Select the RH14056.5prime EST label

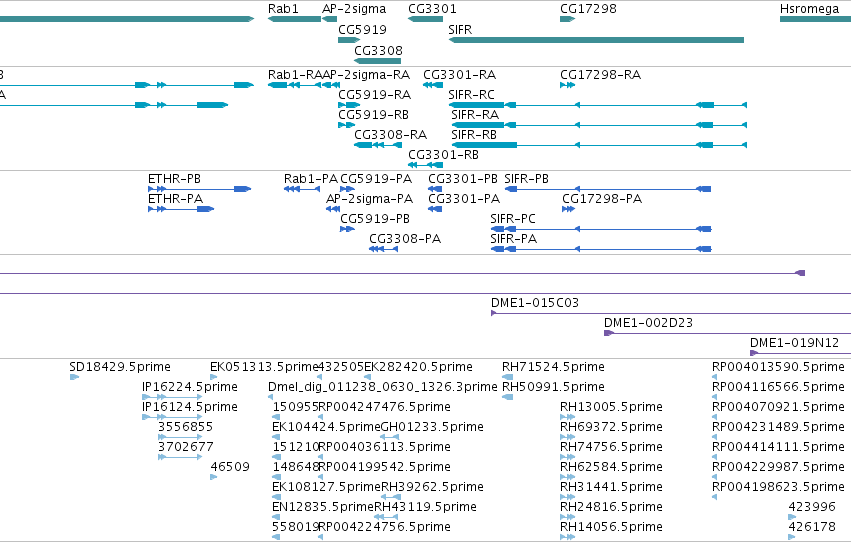[611, 527]
